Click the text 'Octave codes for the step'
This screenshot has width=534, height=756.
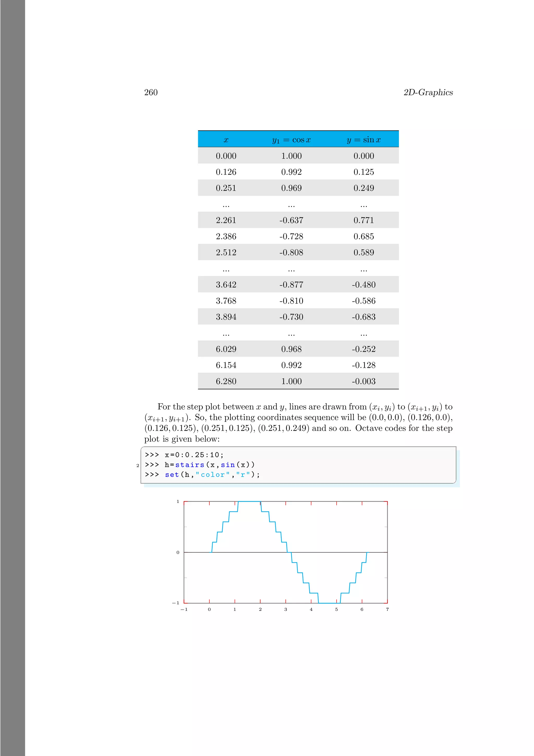pos(404,428)
